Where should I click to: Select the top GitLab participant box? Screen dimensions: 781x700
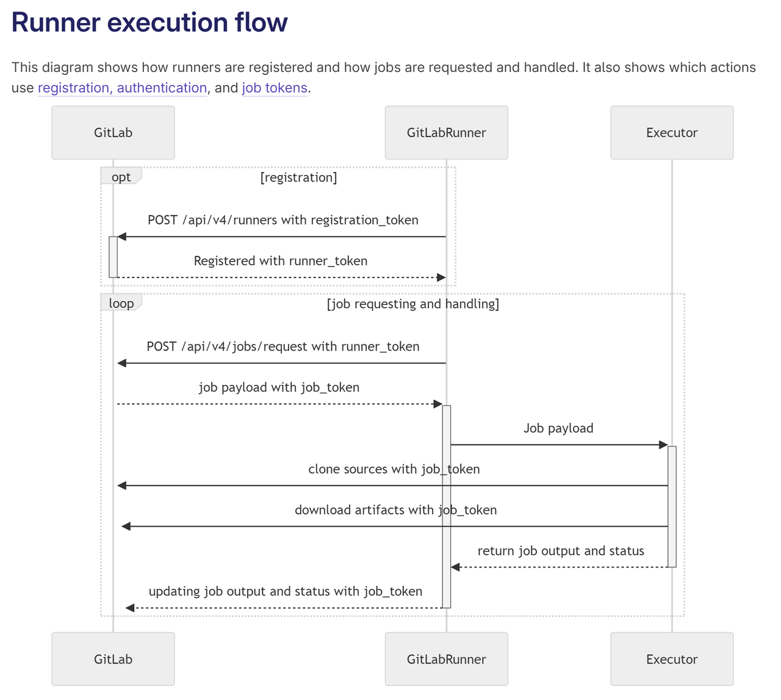pos(113,133)
